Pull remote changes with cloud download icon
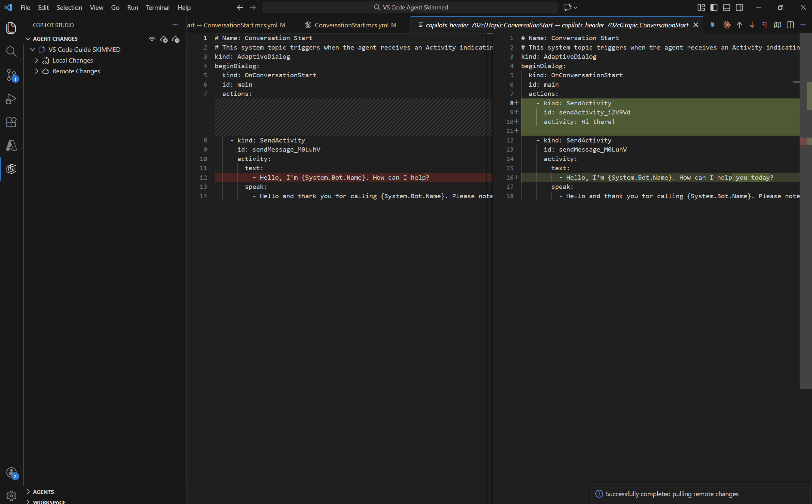 (x=164, y=39)
